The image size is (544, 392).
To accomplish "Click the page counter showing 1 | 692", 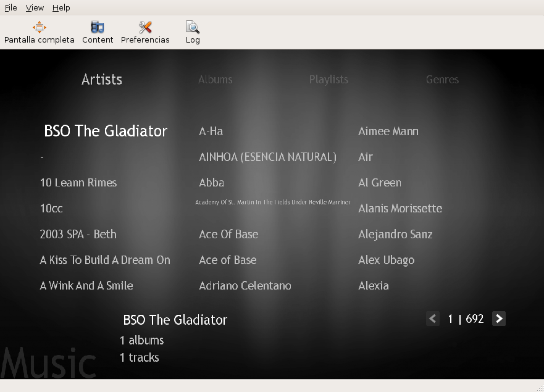I will pyautogui.click(x=466, y=319).
